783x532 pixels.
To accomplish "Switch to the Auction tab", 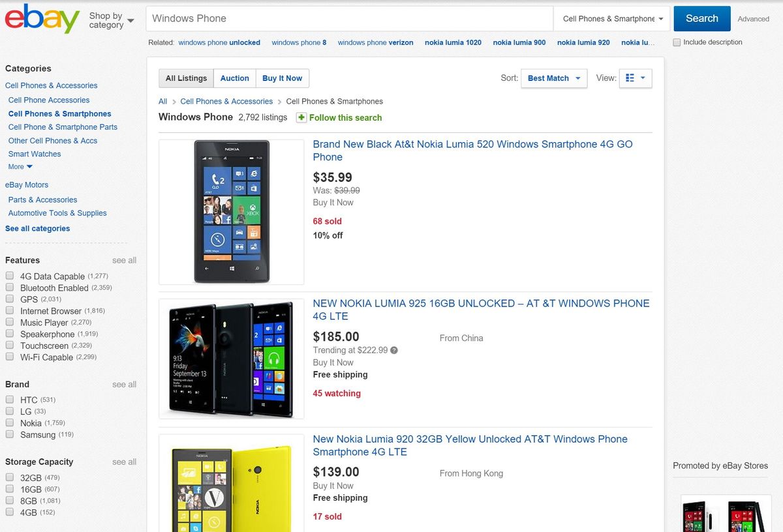I will pyautogui.click(x=234, y=78).
